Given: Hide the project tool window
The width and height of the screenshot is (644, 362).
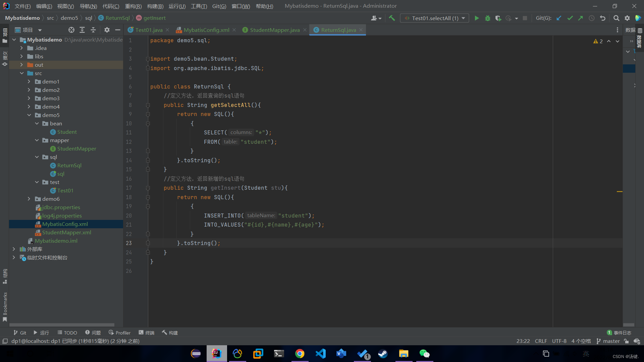Looking at the screenshot, I should coord(118,30).
